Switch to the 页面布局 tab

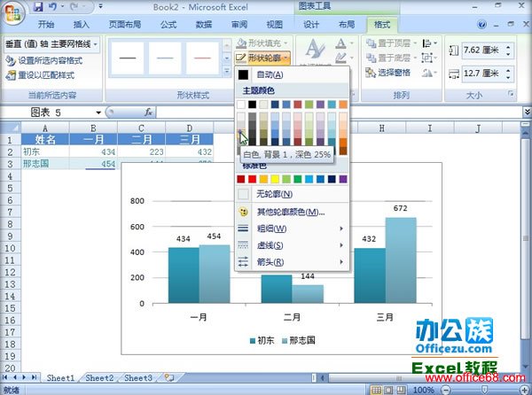tap(125, 25)
